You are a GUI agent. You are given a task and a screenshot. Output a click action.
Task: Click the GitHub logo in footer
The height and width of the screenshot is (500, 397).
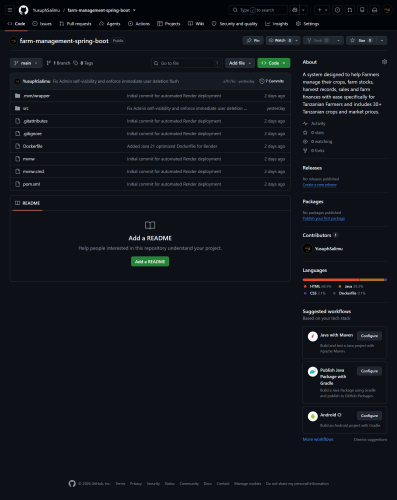point(72,483)
